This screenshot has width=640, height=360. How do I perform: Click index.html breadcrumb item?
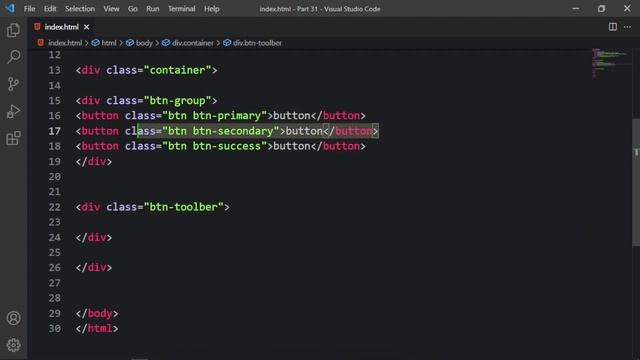(x=65, y=43)
